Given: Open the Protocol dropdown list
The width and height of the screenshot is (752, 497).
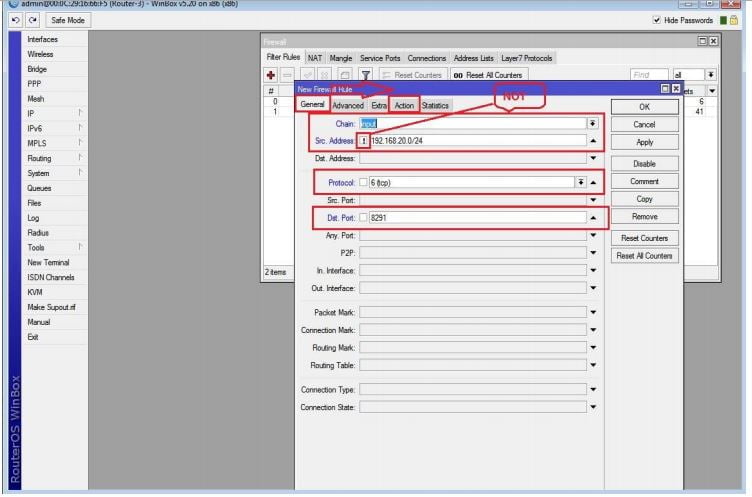Looking at the screenshot, I should (x=580, y=183).
